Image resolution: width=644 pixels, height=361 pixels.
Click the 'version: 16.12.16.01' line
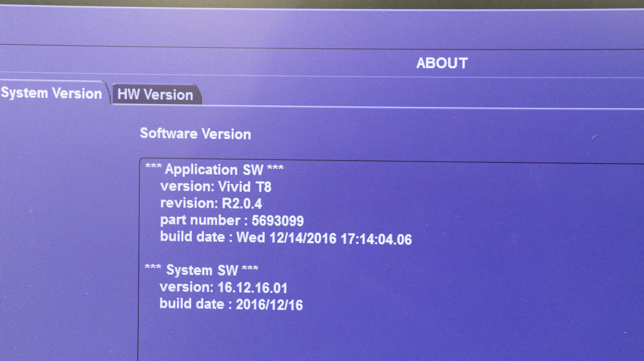223,288
